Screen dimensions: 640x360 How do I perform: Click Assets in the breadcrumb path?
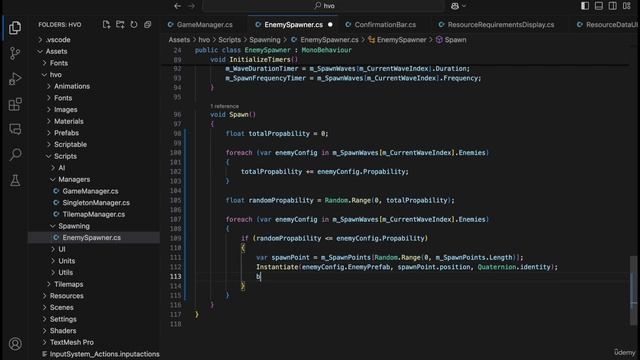pos(179,40)
